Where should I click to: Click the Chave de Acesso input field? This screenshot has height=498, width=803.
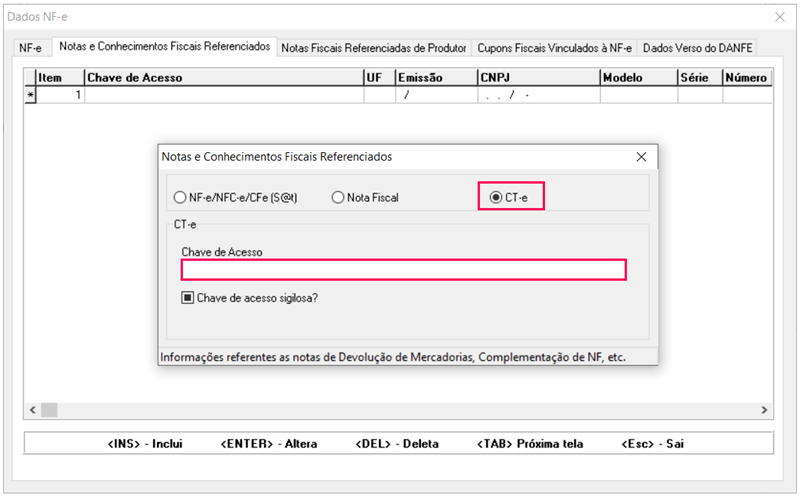[403, 270]
